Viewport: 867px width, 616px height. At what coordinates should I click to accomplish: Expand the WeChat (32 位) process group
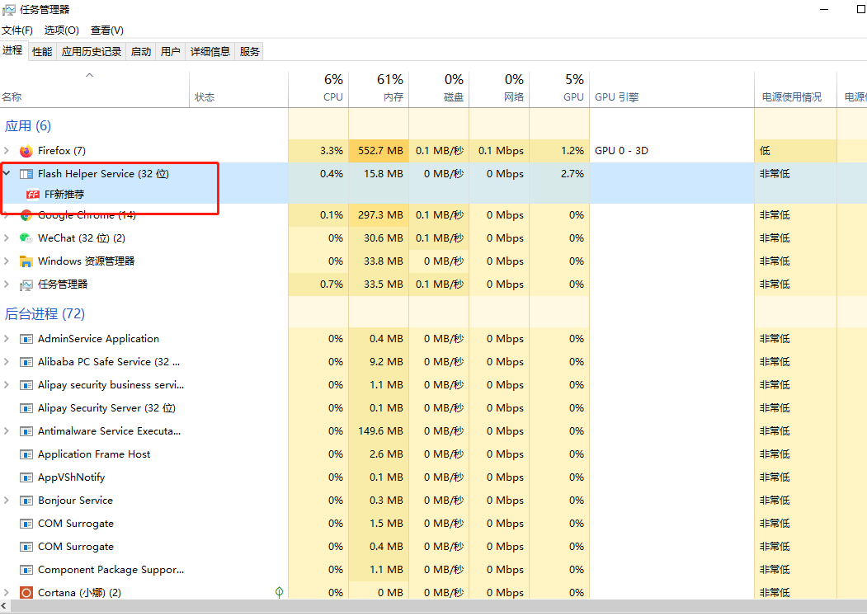tap(7, 237)
